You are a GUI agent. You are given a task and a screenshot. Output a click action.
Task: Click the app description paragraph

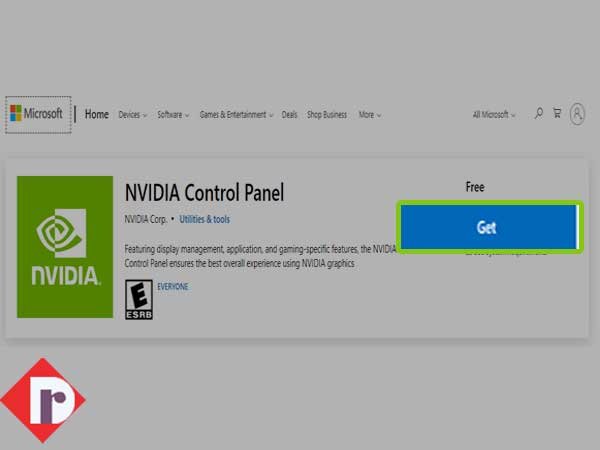click(260, 256)
